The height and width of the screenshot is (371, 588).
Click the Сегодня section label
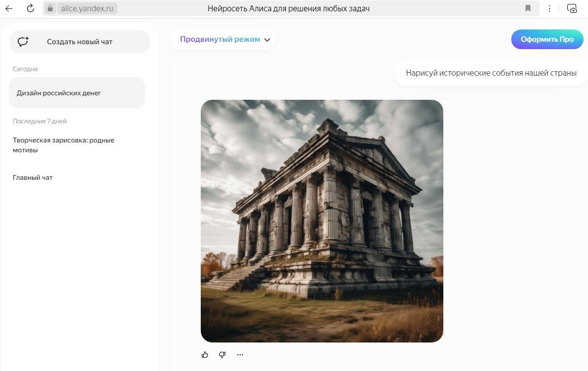tap(25, 69)
